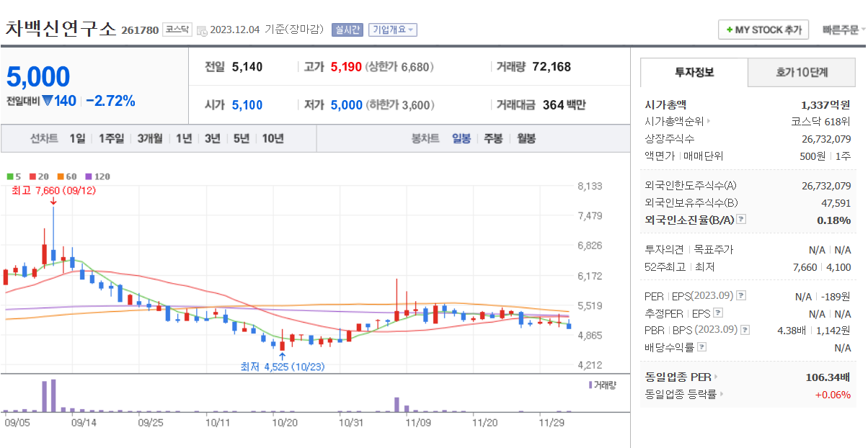Select the 일봉 candle chart
The width and height of the screenshot is (868, 448).
pos(461,138)
